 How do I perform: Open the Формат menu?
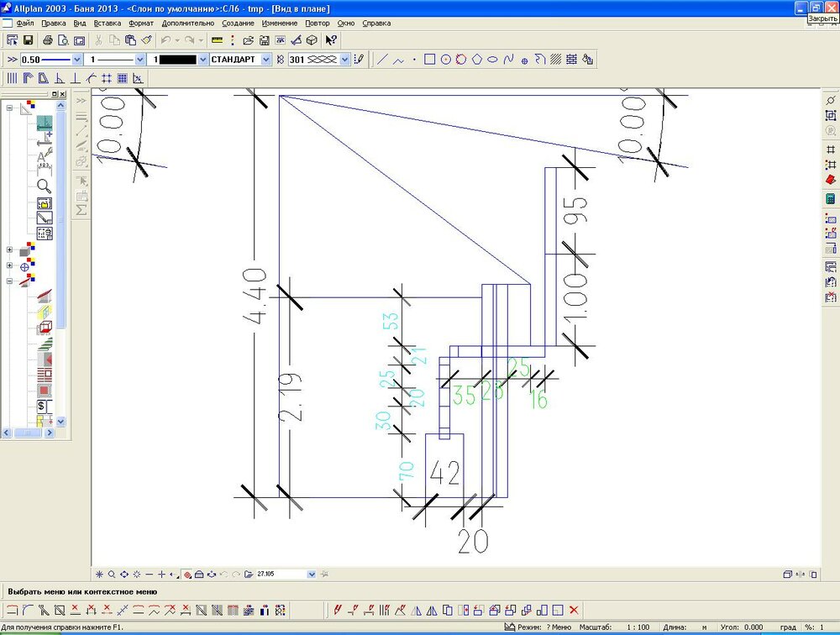[x=141, y=24]
